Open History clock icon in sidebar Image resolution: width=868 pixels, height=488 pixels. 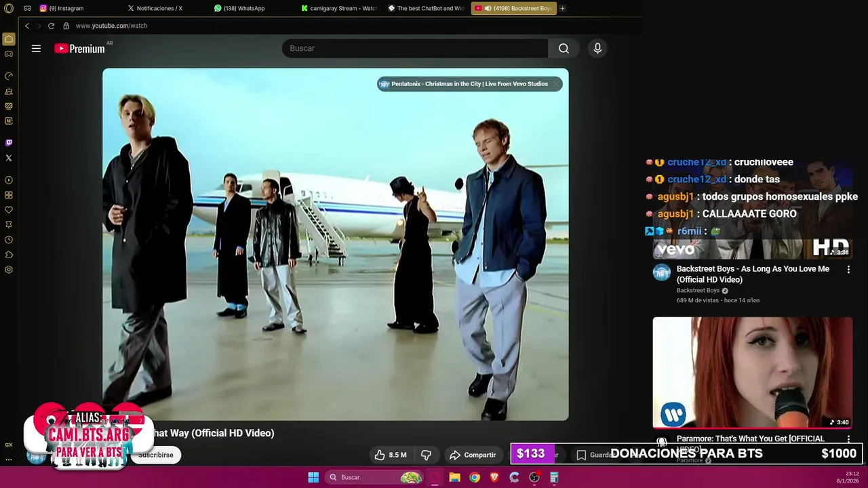coord(9,240)
